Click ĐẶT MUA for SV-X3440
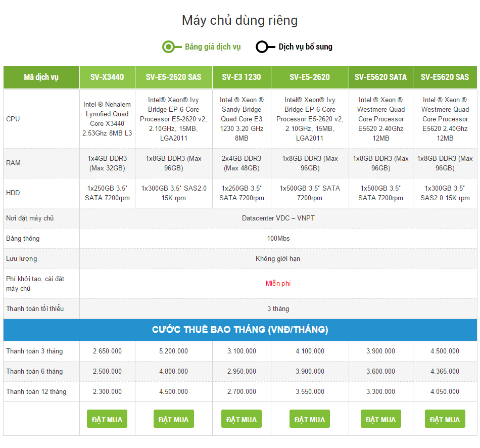This screenshot has height=448, width=480. (x=107, y=419)
